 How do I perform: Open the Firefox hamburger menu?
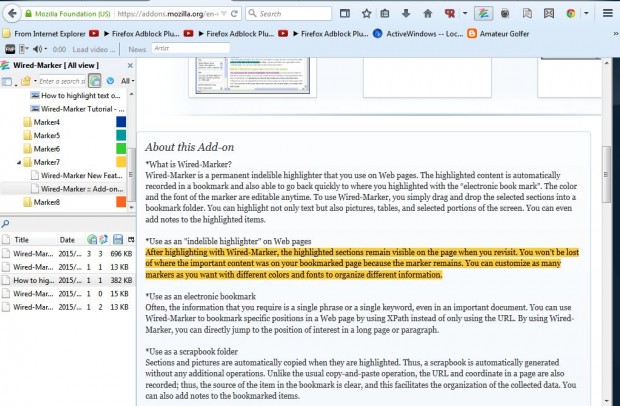[608, 13]
